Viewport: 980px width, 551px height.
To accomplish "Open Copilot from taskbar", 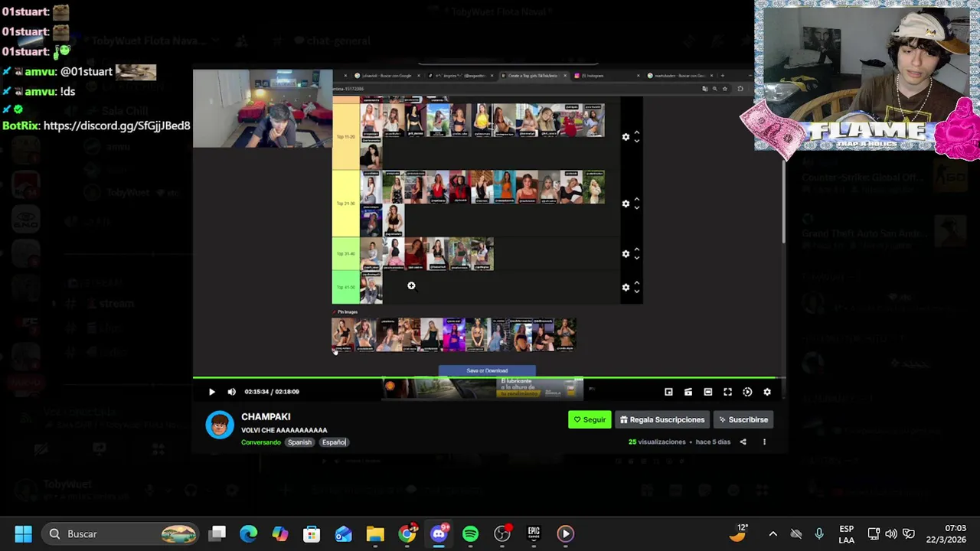I will [x=280, y=533].
